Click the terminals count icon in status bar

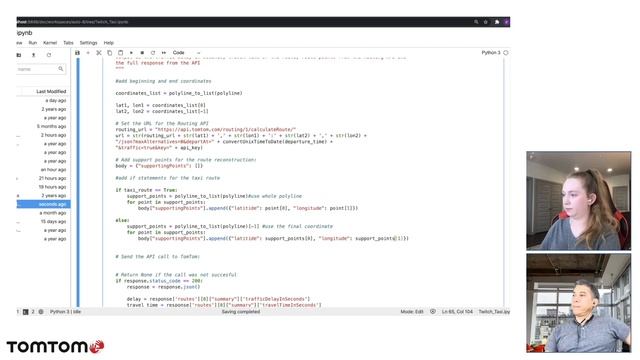[25, 312]
